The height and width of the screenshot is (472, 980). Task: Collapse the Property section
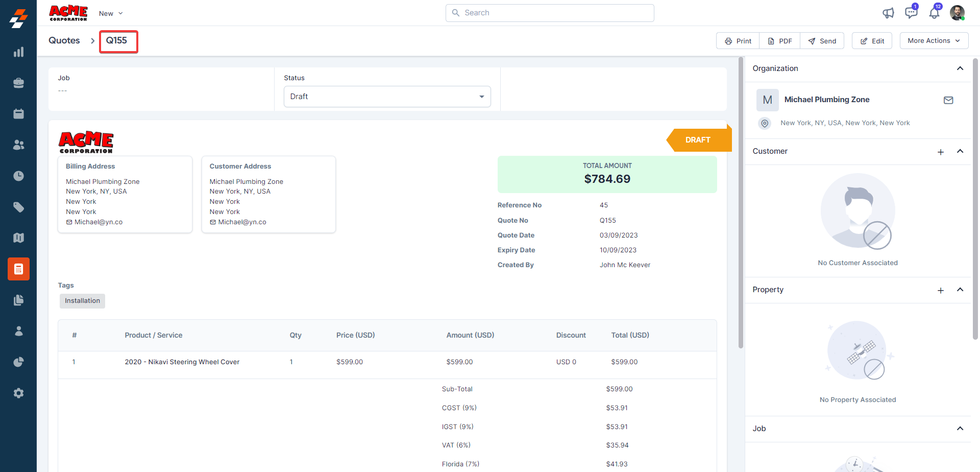(x=960, y=290)
